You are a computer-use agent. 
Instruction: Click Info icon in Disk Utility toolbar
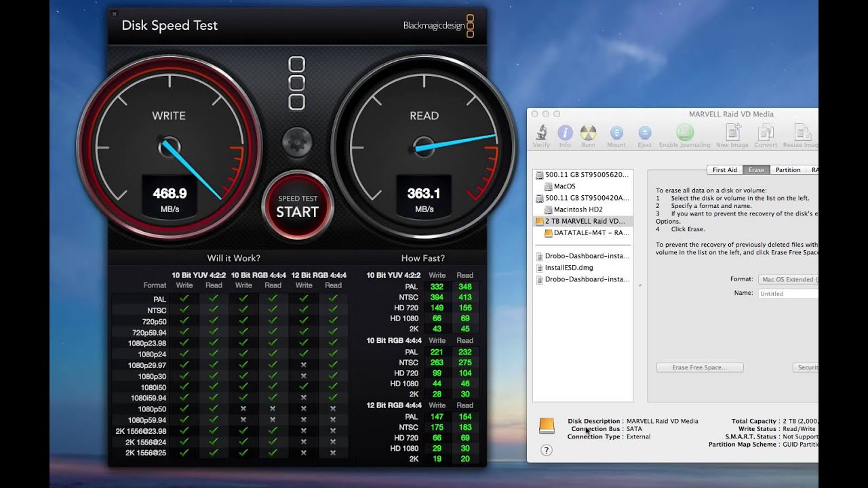pyautogui.click(x=565, y=136)
